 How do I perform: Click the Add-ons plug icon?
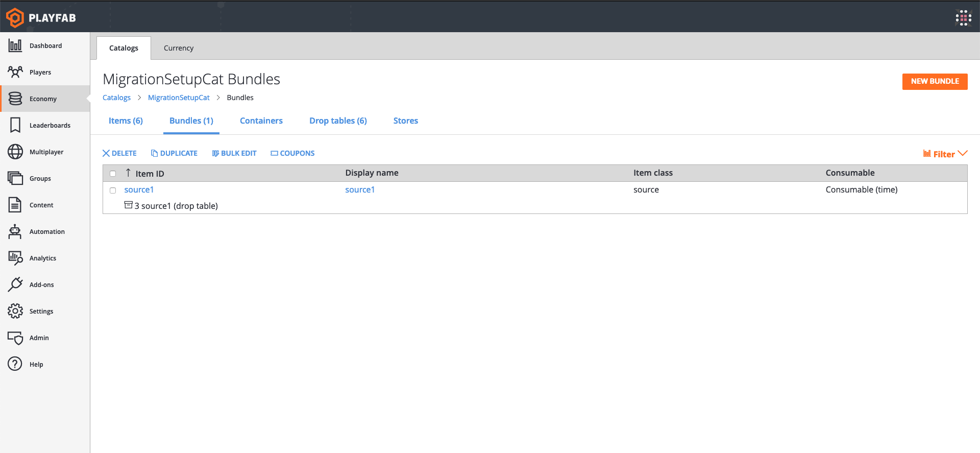[15, 284]
